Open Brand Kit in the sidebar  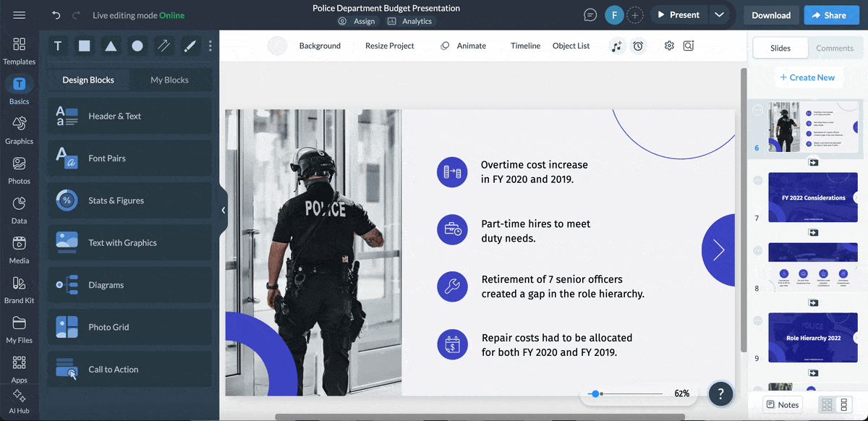click(20, 289)
